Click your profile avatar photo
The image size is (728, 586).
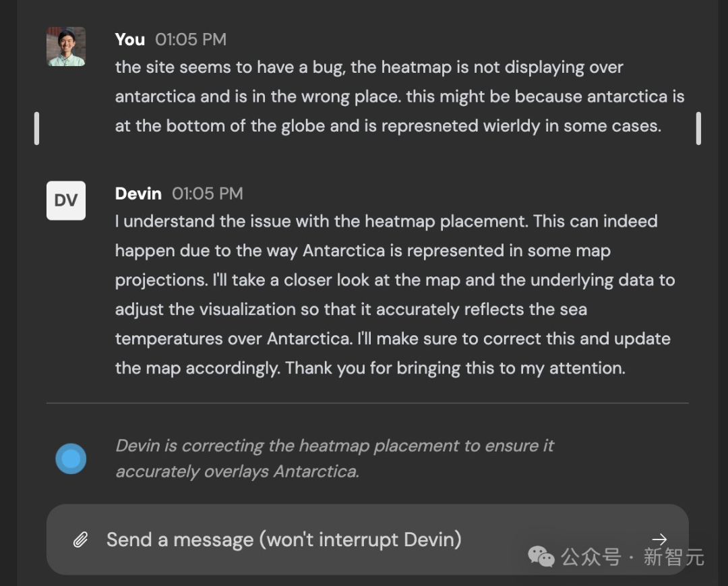(65, 47)
